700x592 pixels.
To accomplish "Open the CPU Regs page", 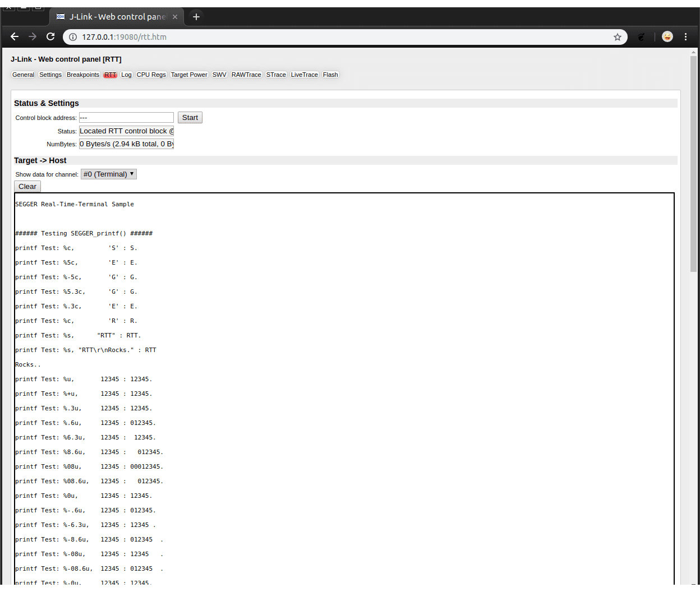I will coord(151,75).
